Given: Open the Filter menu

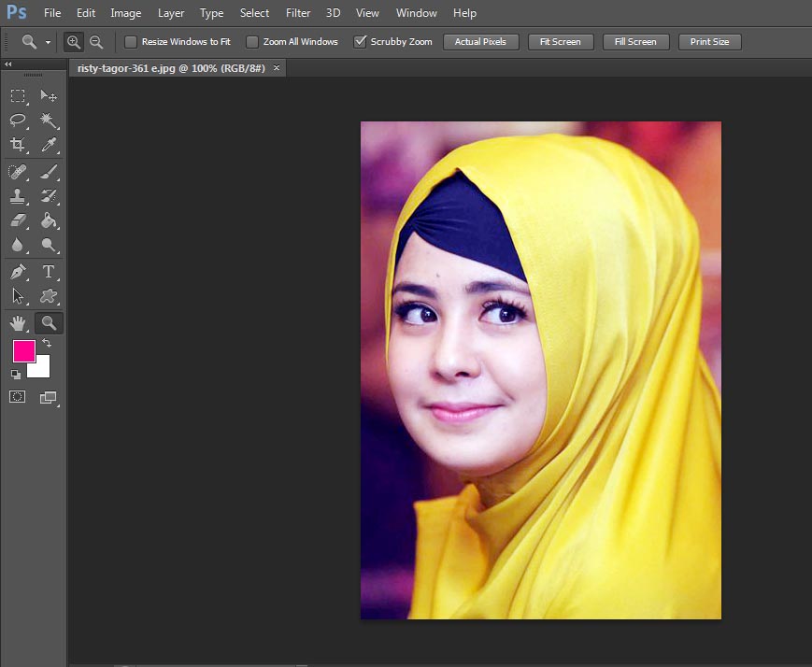Looking at the screenshot, I should [x=297, y=12].
